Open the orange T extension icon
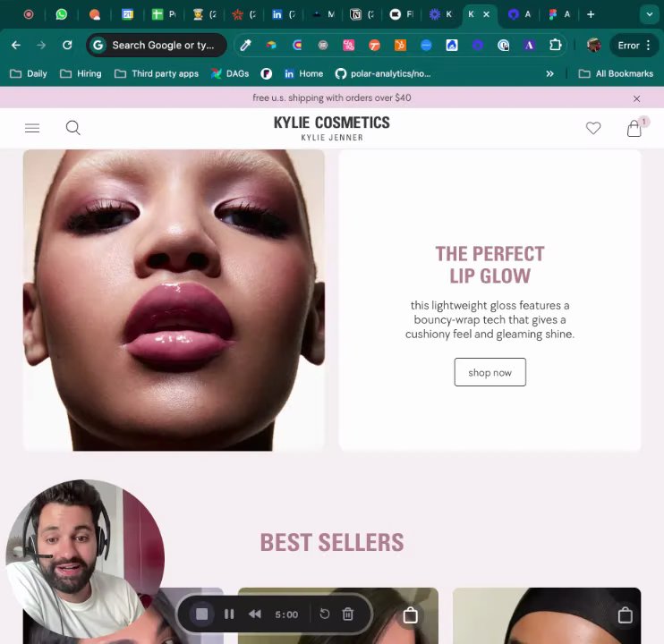Screen dimensions: 664x644 pyautogui.click(x=374, y=45)
